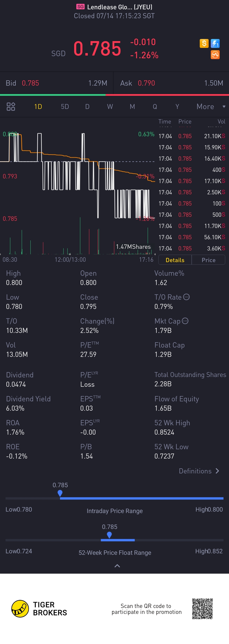This screenshot has height=644, width=229.
Task: Tap the Intraday Price Range slider marker
Action: [x=60, y=493]
